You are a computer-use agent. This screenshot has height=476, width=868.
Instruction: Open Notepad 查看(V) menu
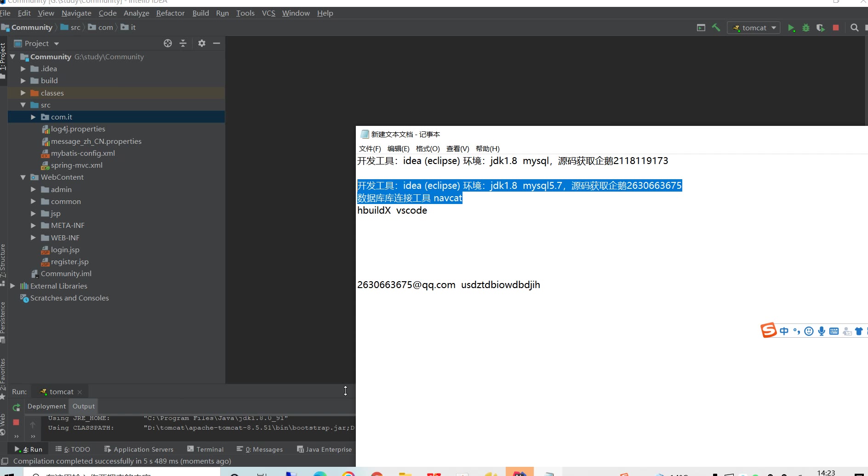(457, 148)
